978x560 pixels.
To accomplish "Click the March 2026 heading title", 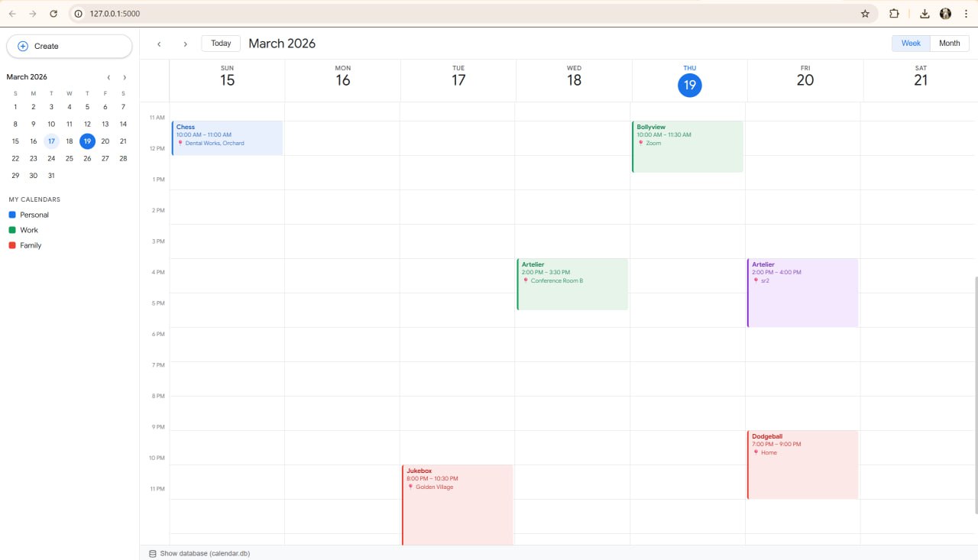I will 282,44.
